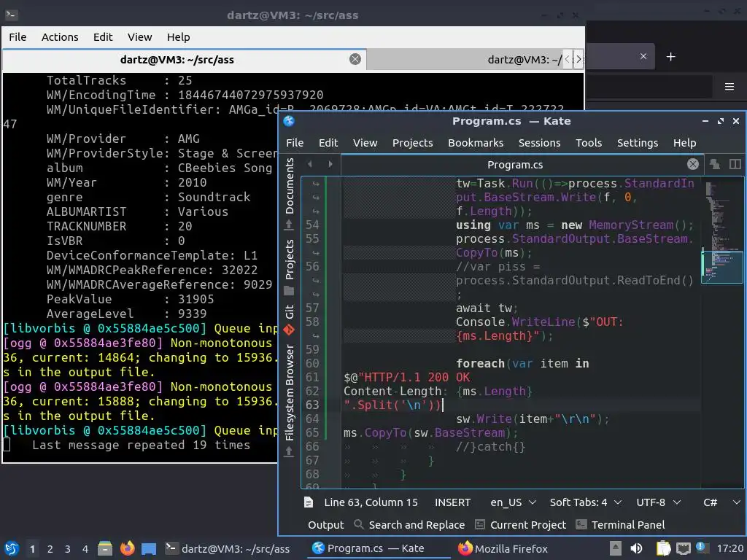Click the Kate app icon in title bar
This screenshot has height=560, width=747.
[289, 121]
